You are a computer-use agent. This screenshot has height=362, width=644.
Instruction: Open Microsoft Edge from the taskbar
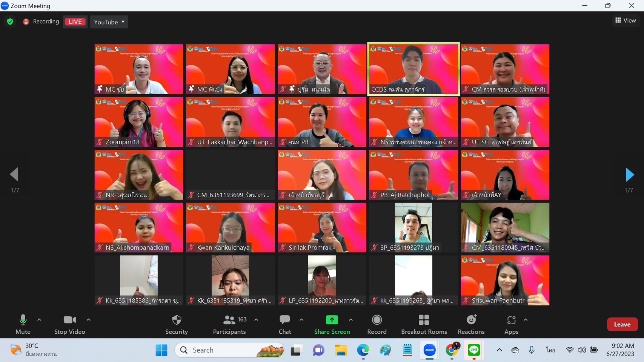pyautogui.click(x=363, y=350)
